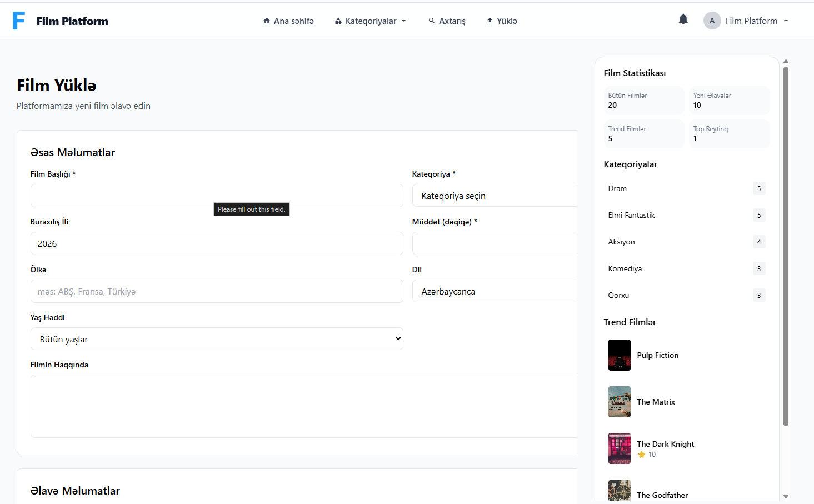The height and width of the screenshot is (504, 814).
Task: Open the Dil language dropdown
Action: coord(495,291)
